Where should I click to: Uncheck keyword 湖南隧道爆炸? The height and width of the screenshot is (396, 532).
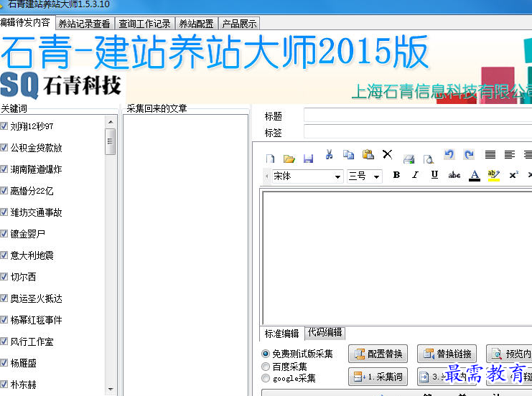pyautogui.click(x=4, y=169)
